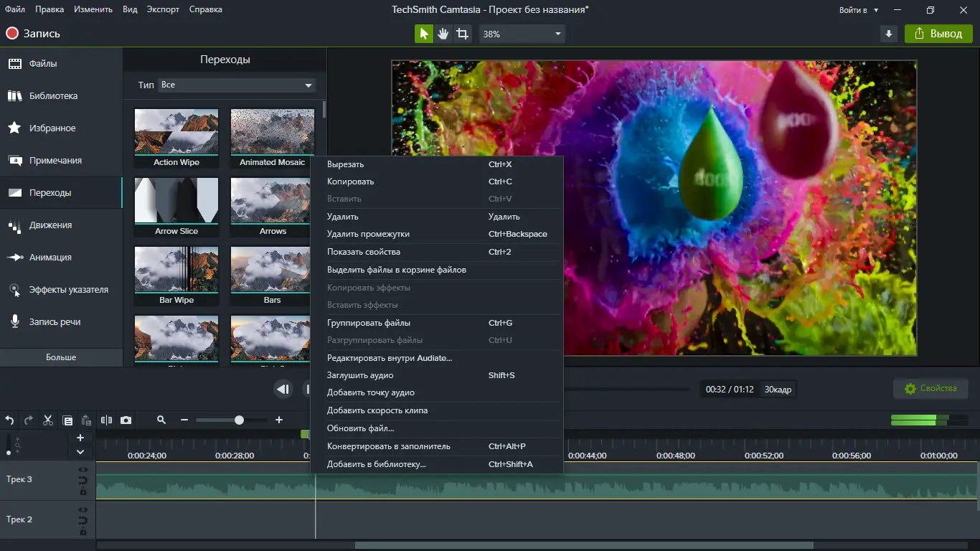Split the media at the playhead
This screenshot has height=551, width=980.
pyautogui.click(x=106, y=420)
